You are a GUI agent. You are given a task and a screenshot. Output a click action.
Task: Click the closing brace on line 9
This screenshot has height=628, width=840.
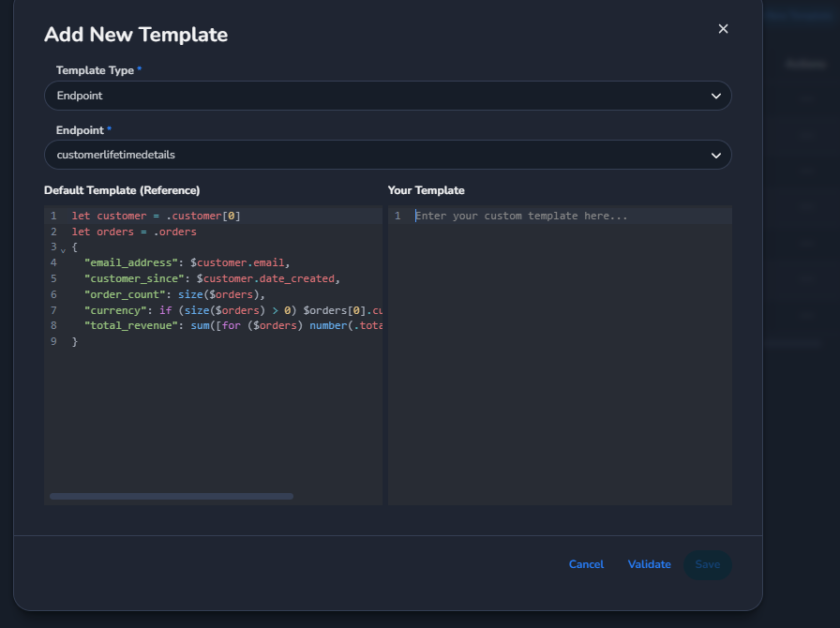(75, 341)
